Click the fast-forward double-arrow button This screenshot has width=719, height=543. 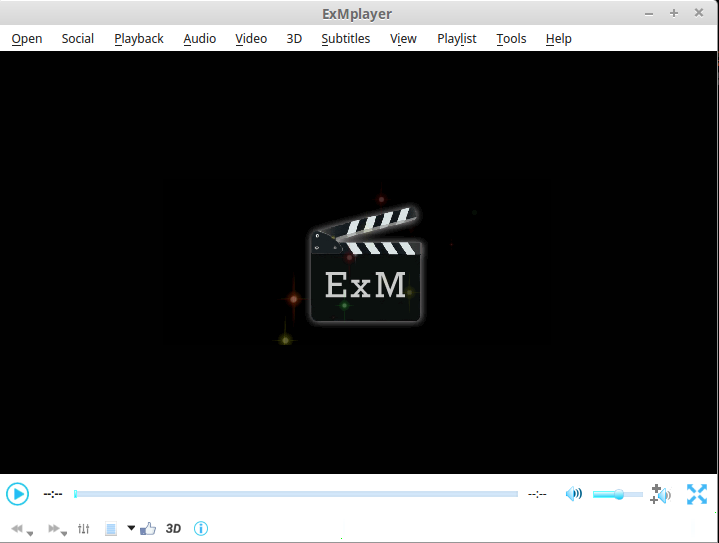pos(54,529)
